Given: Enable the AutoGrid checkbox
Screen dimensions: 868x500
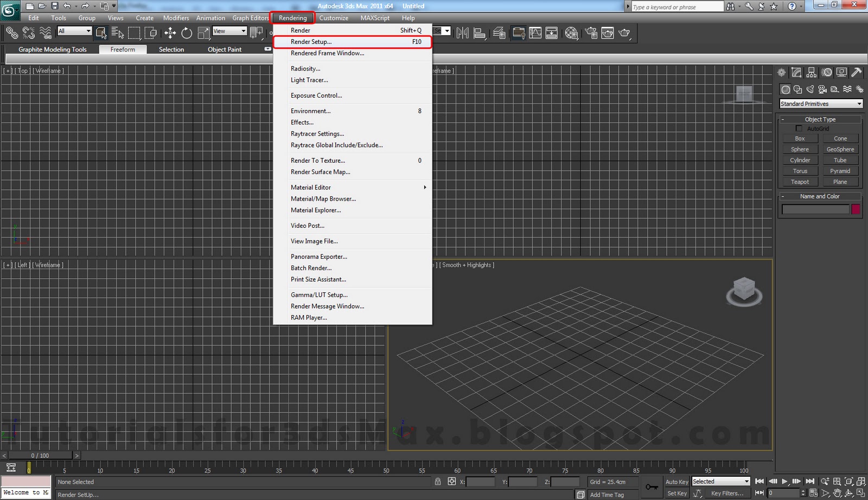Looking at the screenshot, I should [x=799, y=129].
